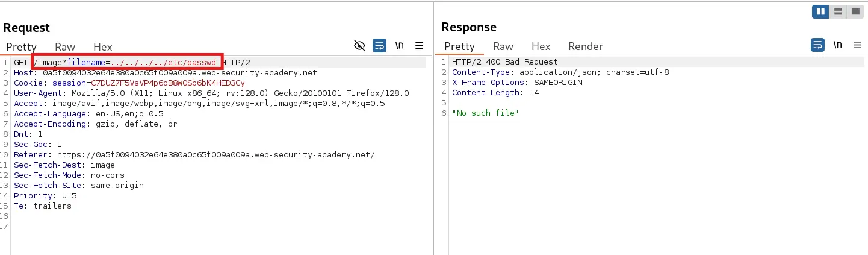Switch to Response Raw tab

tap(503, 46)
